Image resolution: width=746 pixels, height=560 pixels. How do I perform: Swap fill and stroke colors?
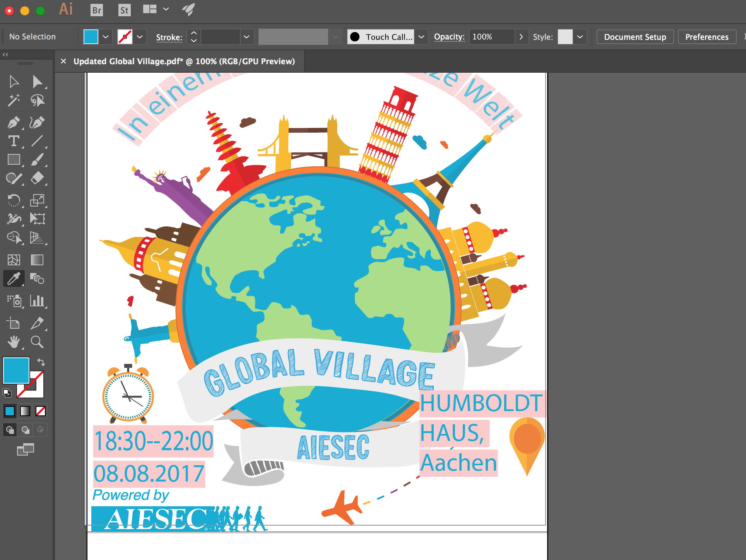point(41,362)
